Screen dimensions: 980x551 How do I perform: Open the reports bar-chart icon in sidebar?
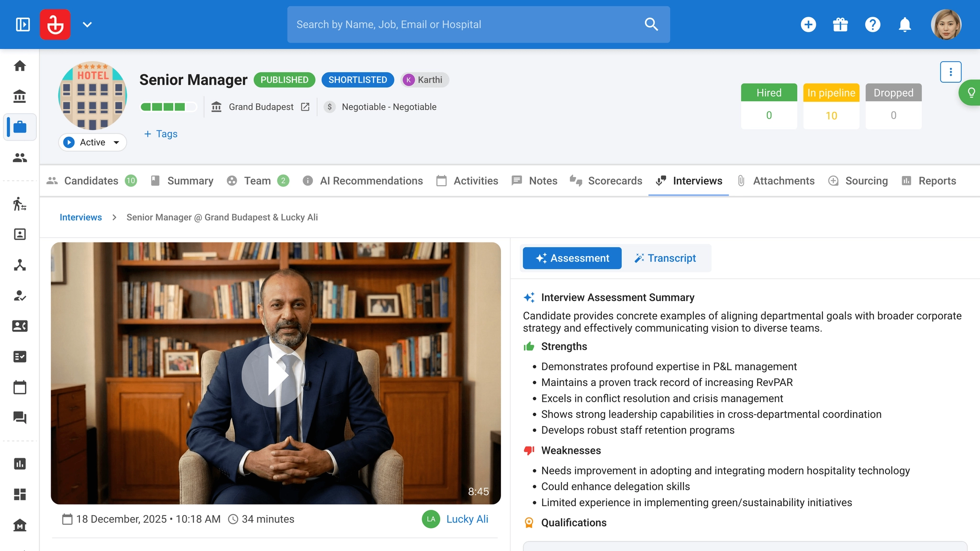(20, 463)
